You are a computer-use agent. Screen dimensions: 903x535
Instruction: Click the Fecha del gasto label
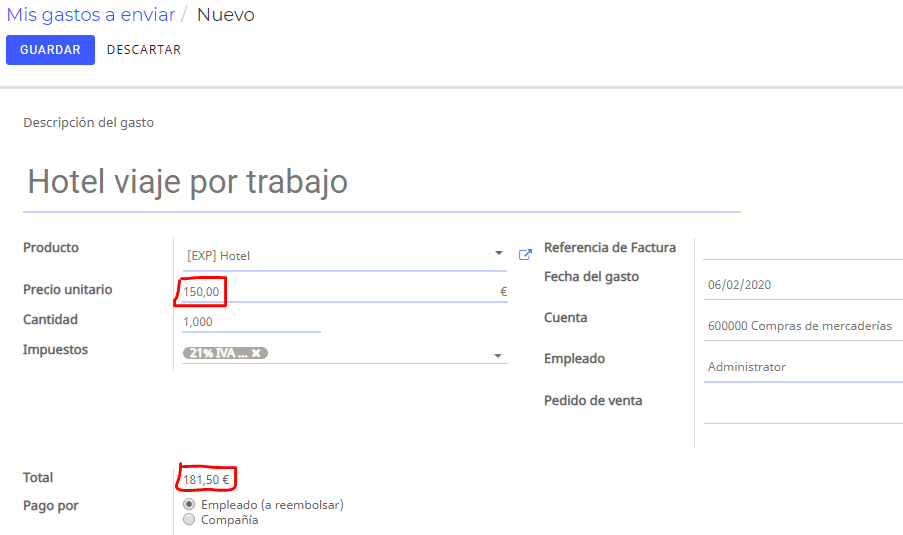(591, 276)
